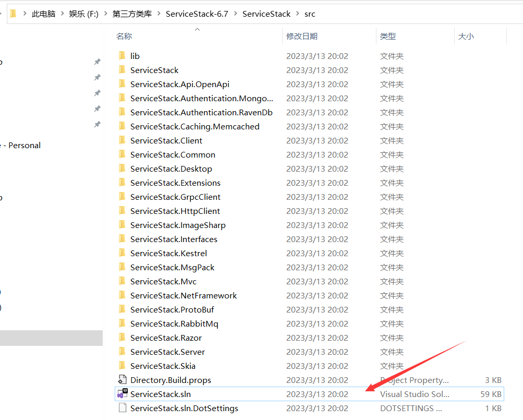Screen dimensions: 523x420
Task: Select the ServiceStack.sln file name
Action: pyautogui.click(x=161, y=394)
